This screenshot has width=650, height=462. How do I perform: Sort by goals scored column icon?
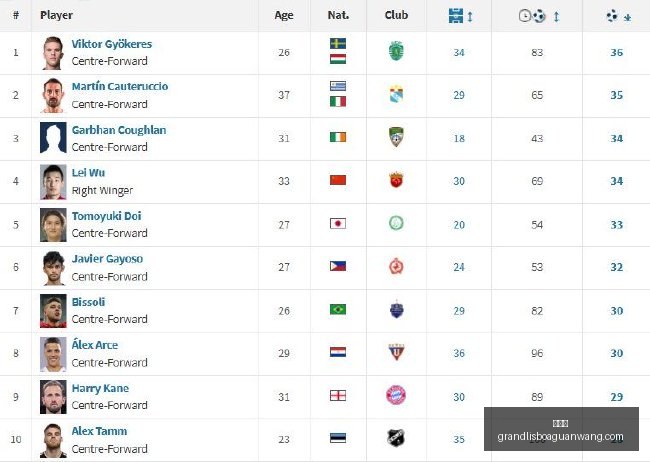point(618,17)
